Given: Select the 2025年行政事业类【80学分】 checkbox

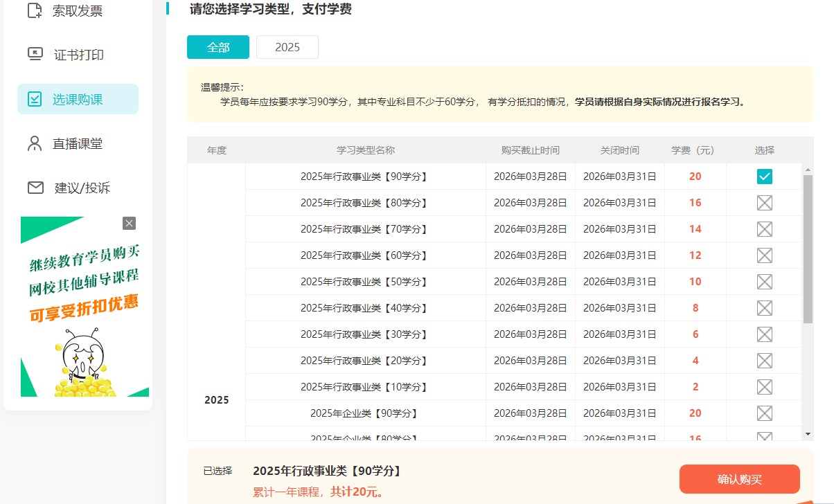Looking at the screenshot, I should [764, 202].
